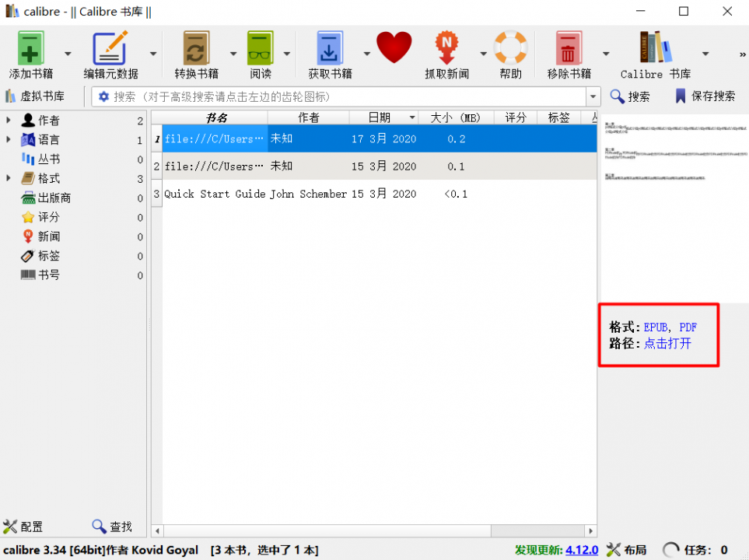This screenshot has width=749, height=560.
Task: Maximize the calibre window
Action: point(684,11)
